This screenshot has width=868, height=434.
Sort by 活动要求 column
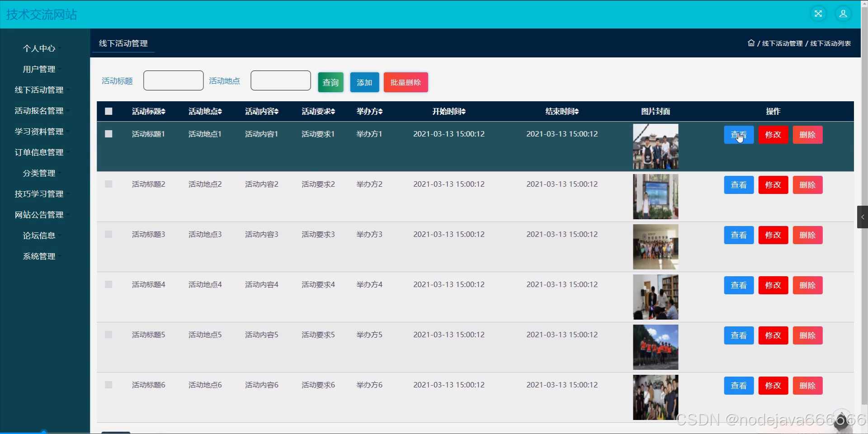pyautogui.click(x=318, y=111)
